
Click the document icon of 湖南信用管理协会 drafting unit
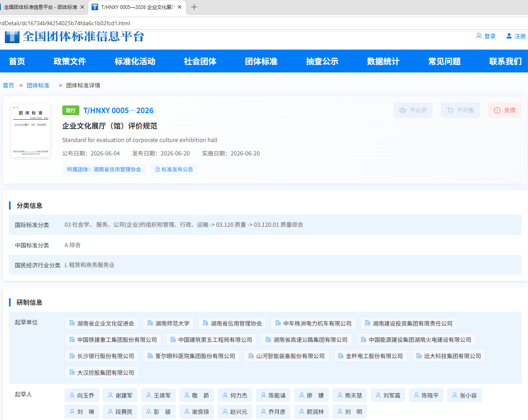coord(206,323)
